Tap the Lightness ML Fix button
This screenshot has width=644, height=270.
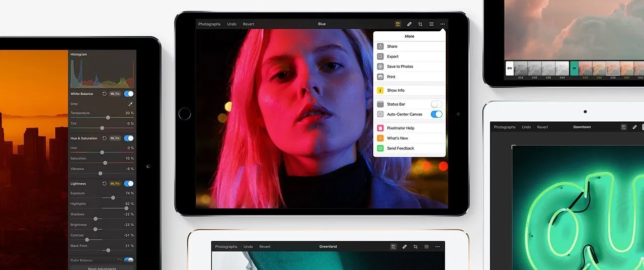(x=115, y=183)
